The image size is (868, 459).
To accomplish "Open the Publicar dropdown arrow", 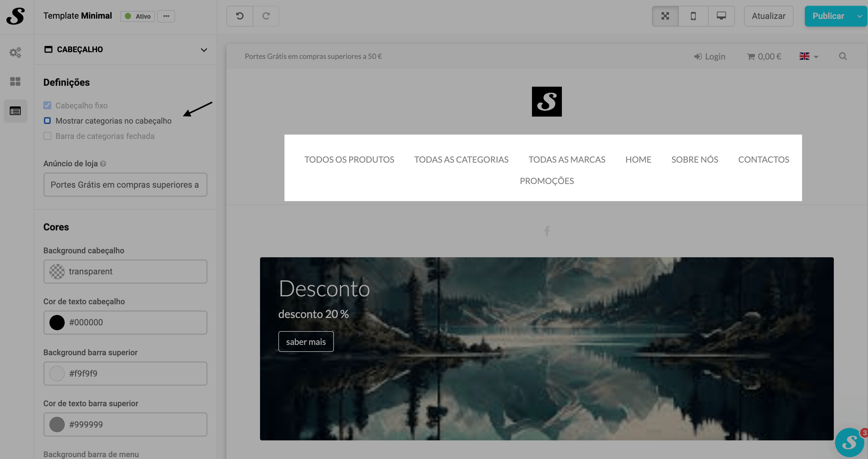I will point(859,16).
